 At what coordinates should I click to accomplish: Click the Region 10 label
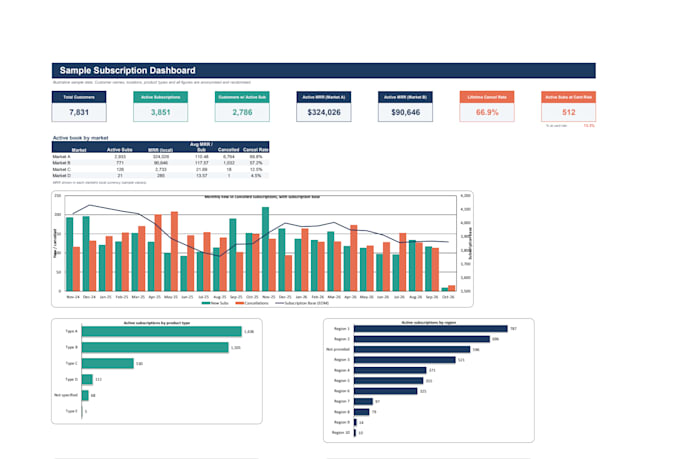pos(341,433)
